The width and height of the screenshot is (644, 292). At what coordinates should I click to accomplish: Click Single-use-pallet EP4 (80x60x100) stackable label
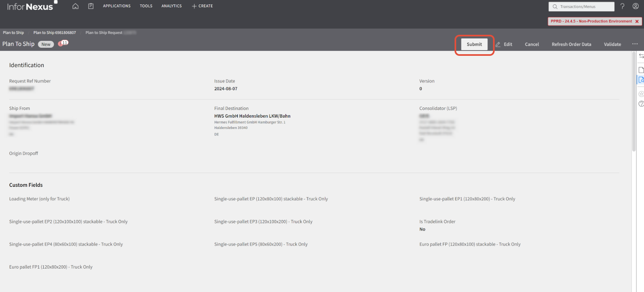[66, 244]
